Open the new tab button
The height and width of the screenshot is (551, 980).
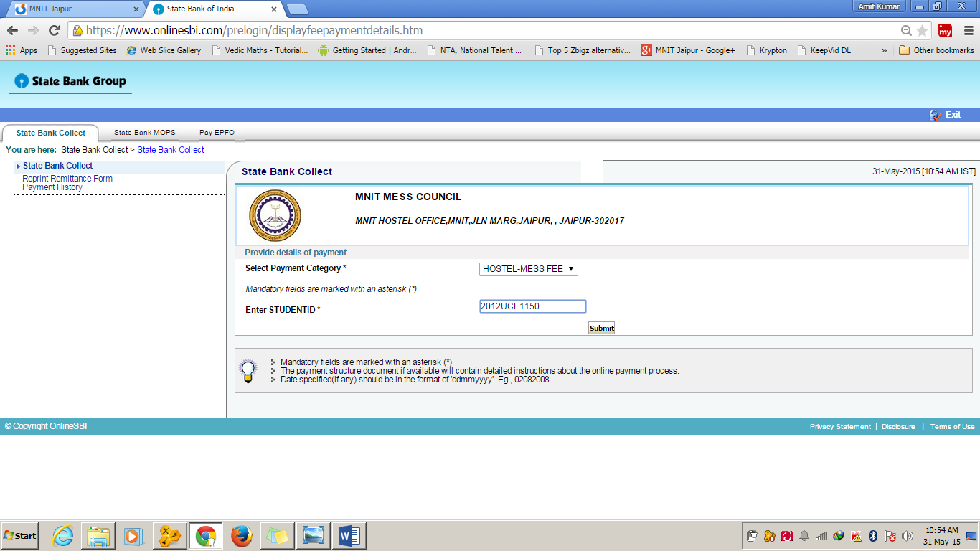297,9
